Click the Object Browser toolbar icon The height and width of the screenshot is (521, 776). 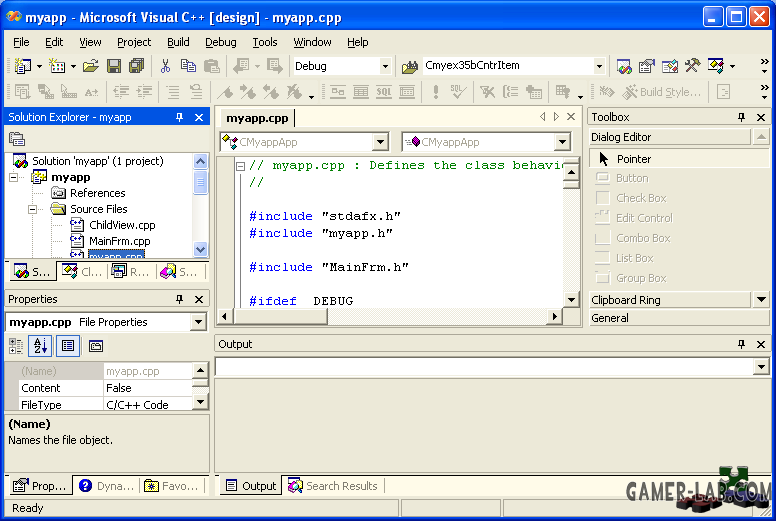pos(670,66)
